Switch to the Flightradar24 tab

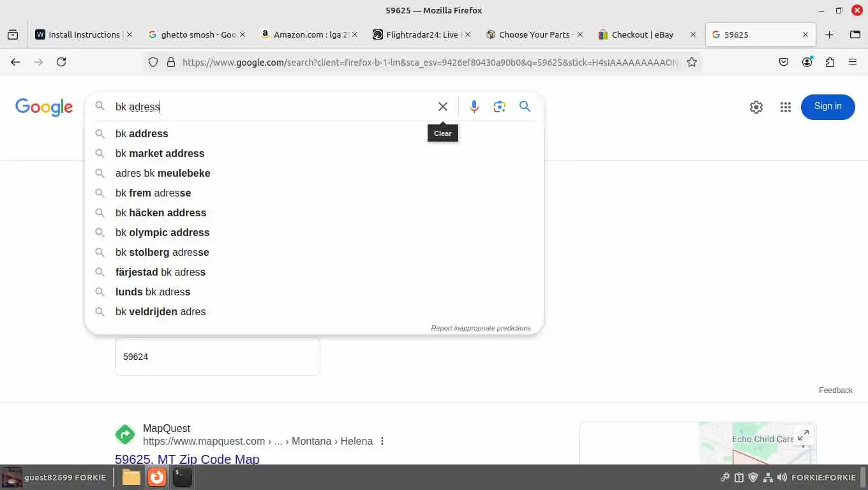423,34
